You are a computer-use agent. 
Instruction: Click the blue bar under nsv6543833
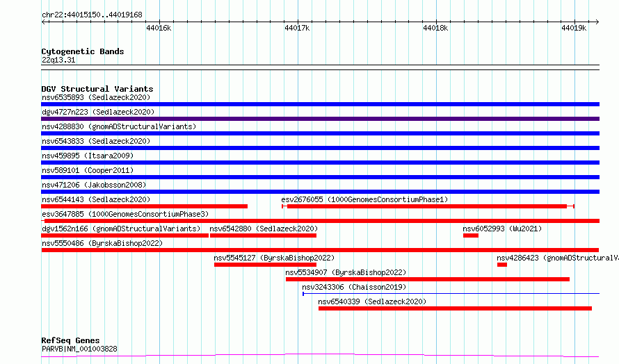point(320,148)
